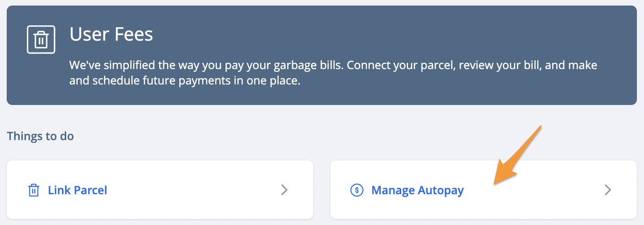This screenshot has width=644, height=225.
Task: Click the dollar coin icon beside Manage Autopay
Action: [x=357, y=190]
